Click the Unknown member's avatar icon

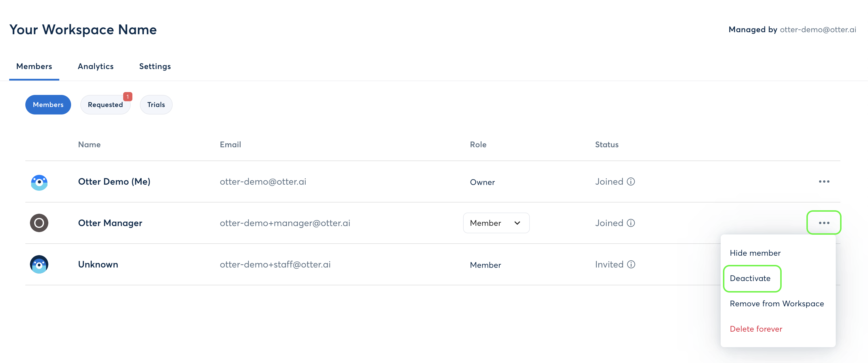click(x=39, y=264)
